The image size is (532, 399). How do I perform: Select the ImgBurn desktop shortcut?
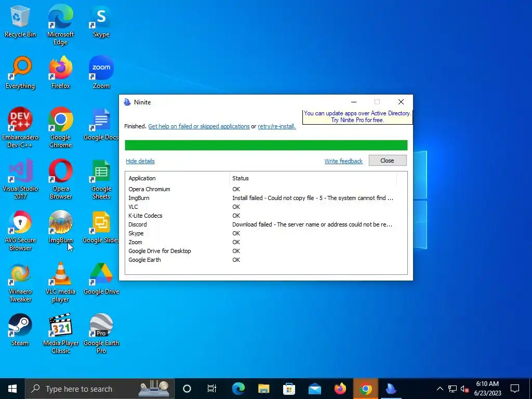60,227
